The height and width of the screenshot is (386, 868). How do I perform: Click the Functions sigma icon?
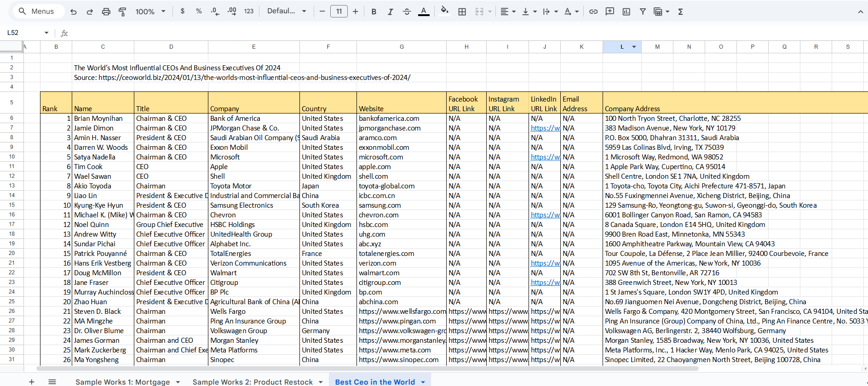[680, 11]
